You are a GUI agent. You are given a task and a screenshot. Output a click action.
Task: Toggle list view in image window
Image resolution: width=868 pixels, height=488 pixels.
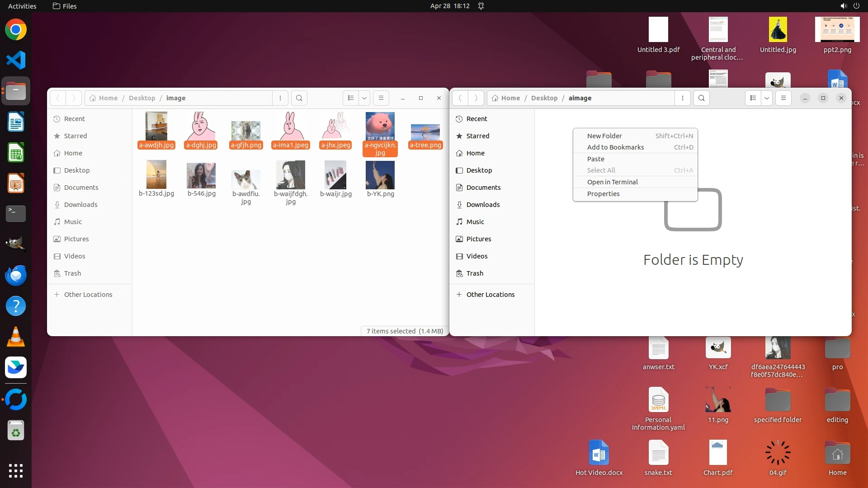pos(351,98)
